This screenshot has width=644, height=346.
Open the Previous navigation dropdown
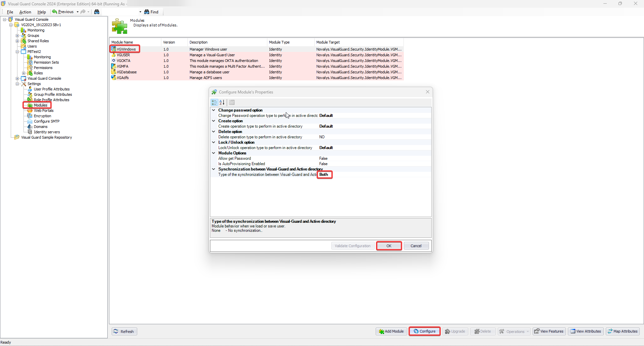77,12
